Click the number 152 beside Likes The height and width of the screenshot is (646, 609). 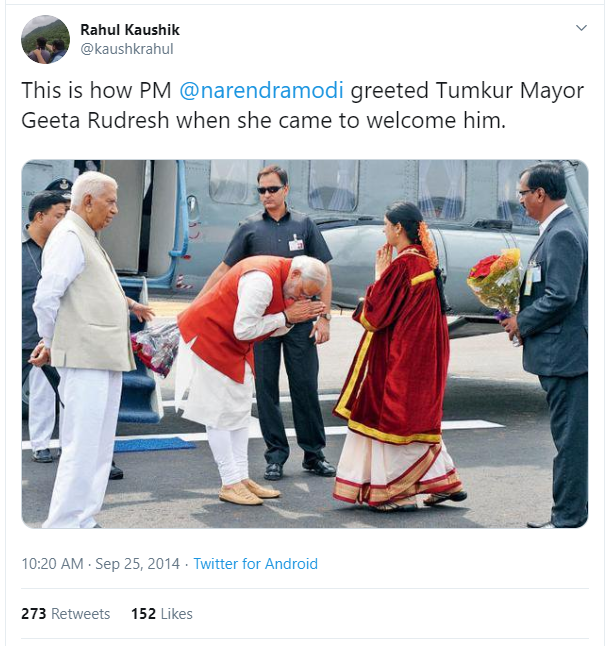[143, 614]
